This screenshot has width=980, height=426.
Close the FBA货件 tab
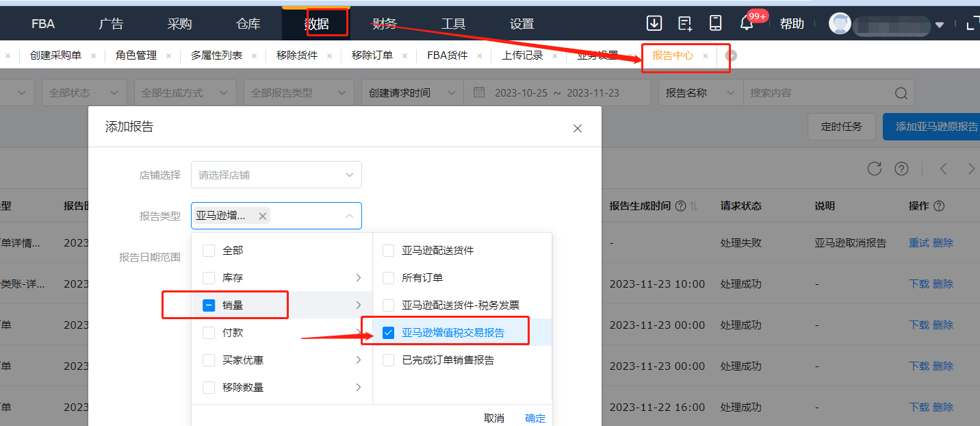tap(479, 56)
